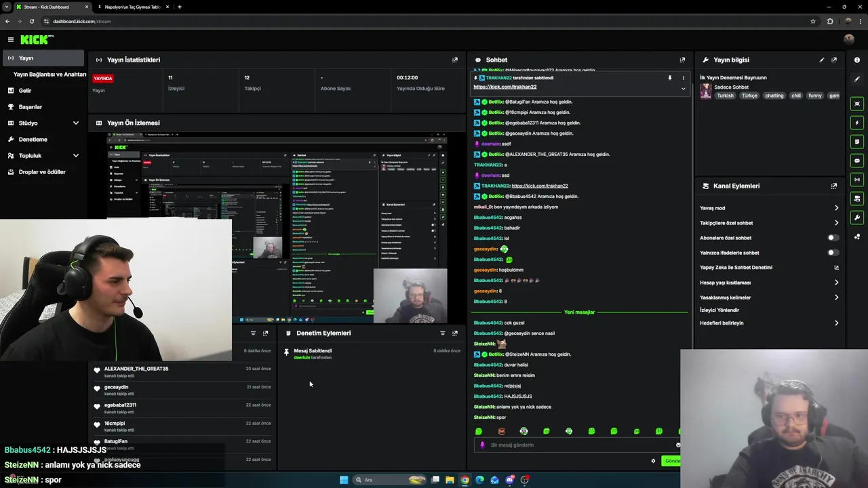Open browser extensions puzzle icon
The width and height of the screenshot is (868, 488).
coord(830,21)
